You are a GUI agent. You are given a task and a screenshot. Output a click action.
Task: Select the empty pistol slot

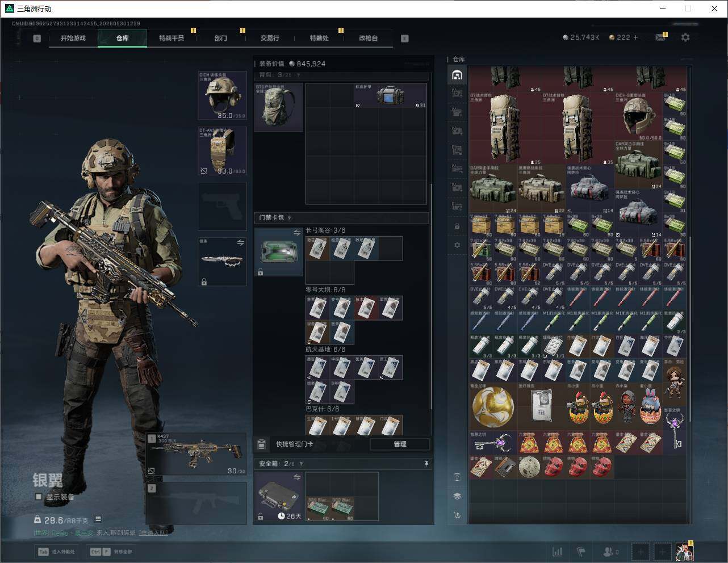click(222, 207)
